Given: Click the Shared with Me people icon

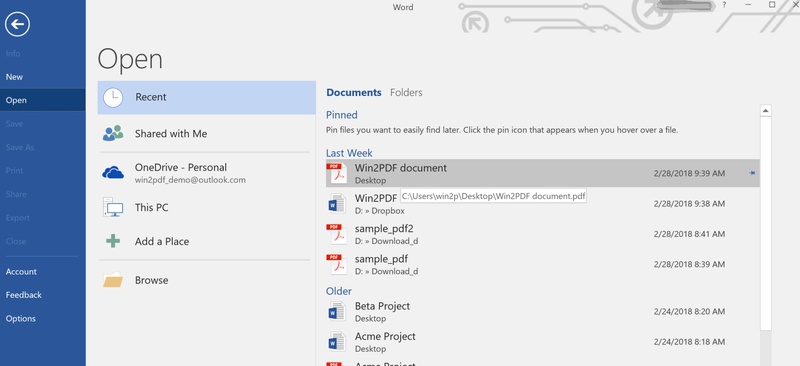Looking at the screenshot, I should coord(113,133).
